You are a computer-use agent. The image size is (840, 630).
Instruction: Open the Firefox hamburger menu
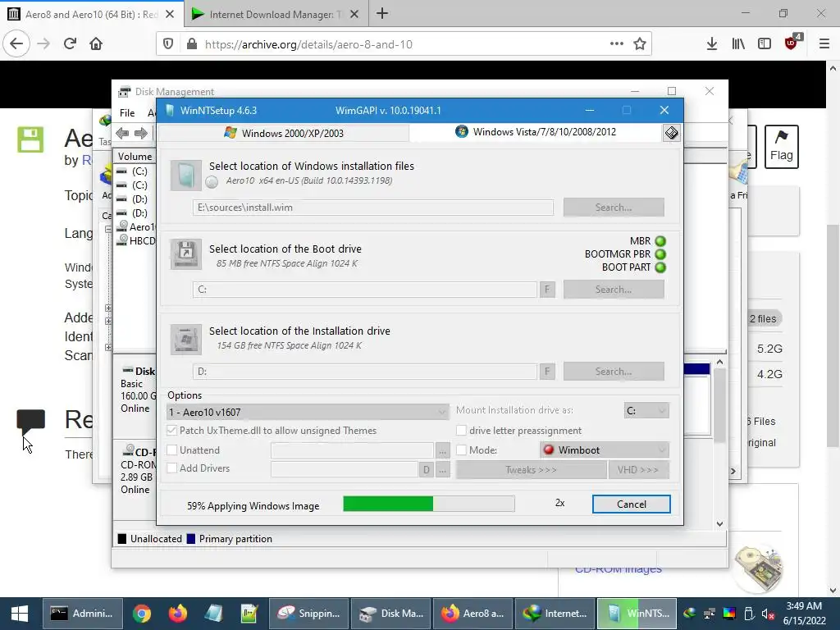(824, 44)
